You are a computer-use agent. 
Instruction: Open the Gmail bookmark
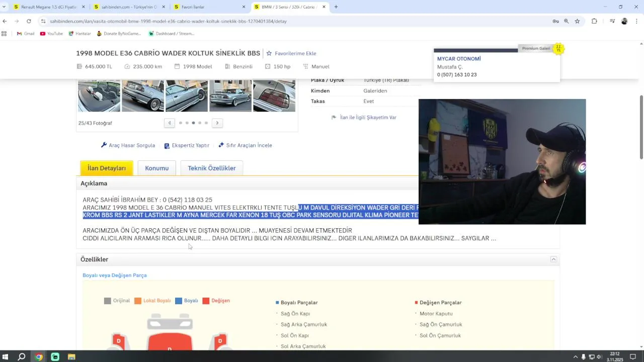(26, 34)
